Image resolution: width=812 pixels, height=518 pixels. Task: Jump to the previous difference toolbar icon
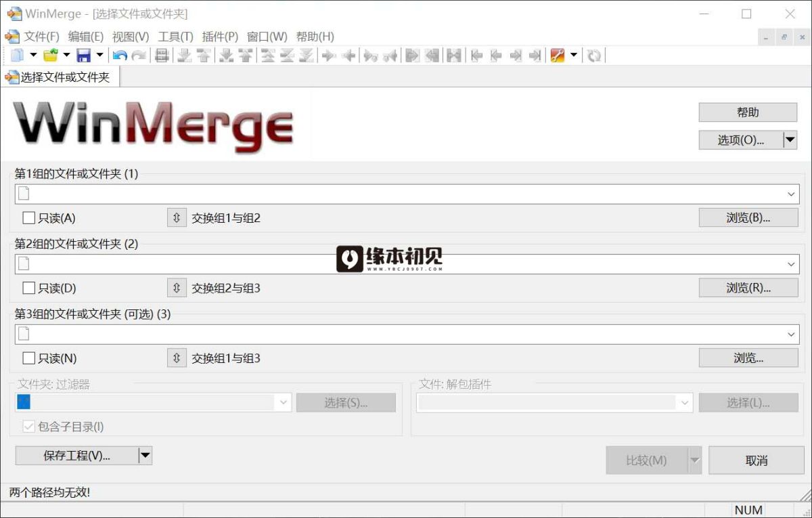(x=203, y=56)
